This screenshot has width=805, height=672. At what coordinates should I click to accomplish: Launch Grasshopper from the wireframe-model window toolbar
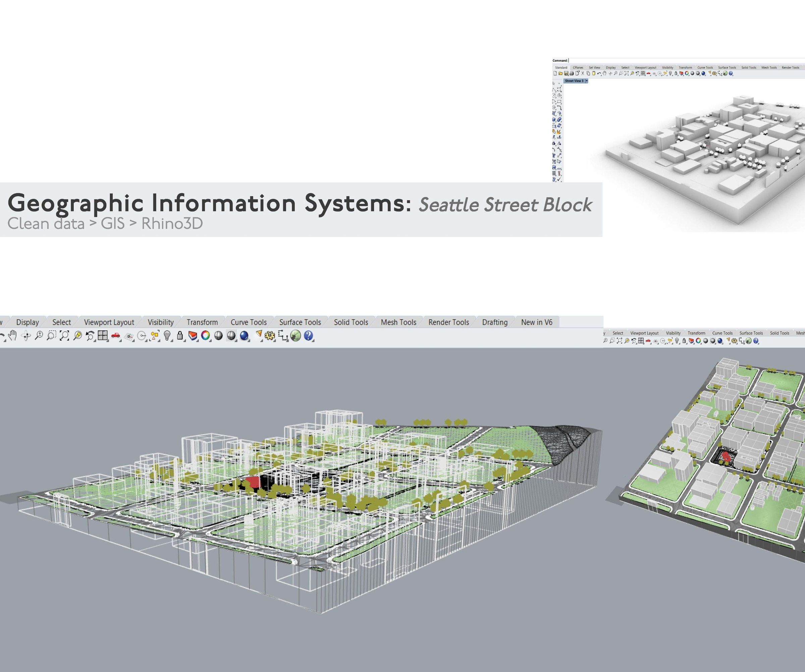296,336
